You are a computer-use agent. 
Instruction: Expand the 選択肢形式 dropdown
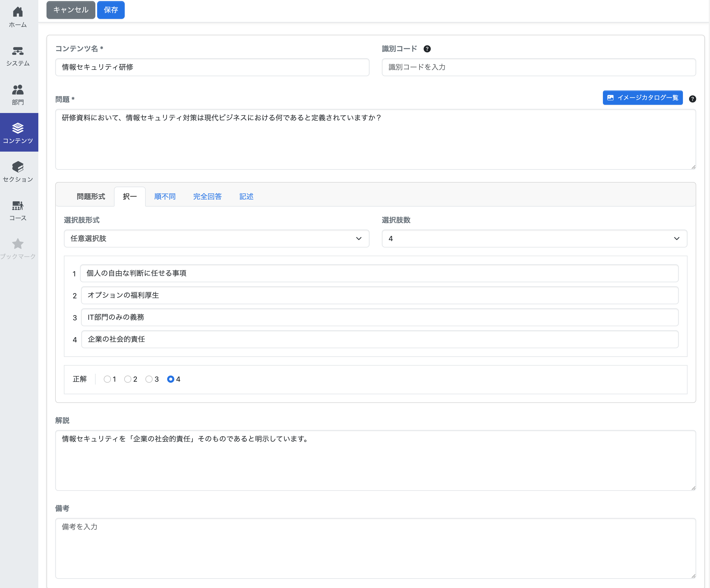tap(216, 238)
